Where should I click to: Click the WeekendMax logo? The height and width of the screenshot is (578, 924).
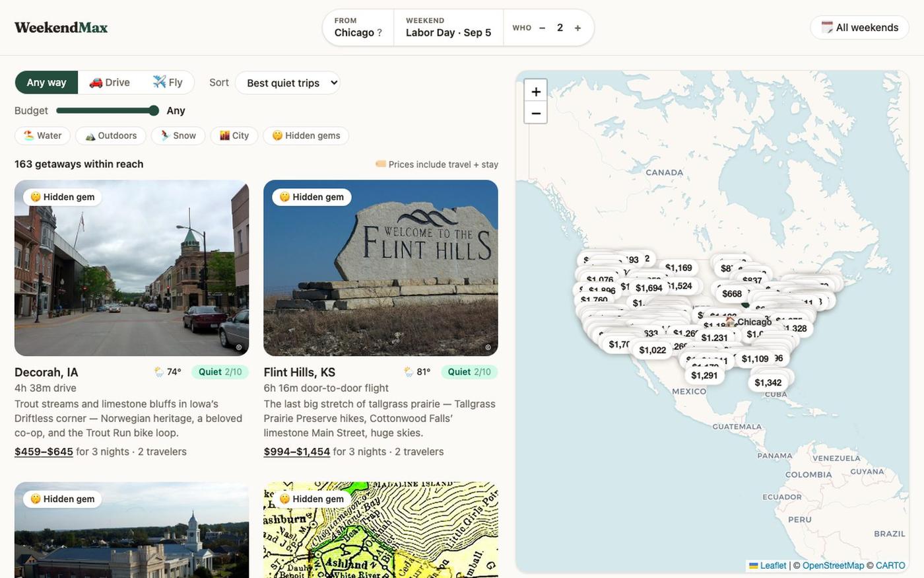(61, 27)
